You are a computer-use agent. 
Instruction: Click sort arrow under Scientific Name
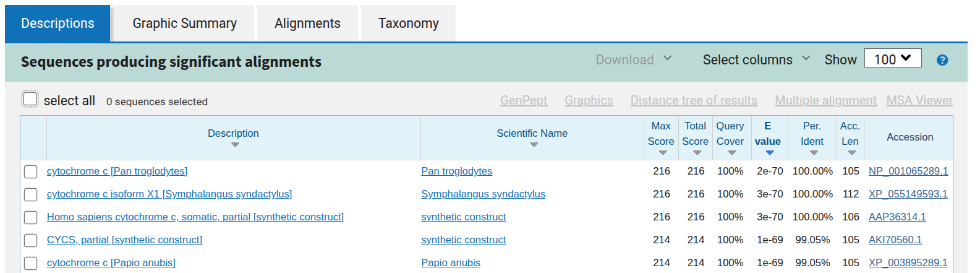tap(534, 145)
